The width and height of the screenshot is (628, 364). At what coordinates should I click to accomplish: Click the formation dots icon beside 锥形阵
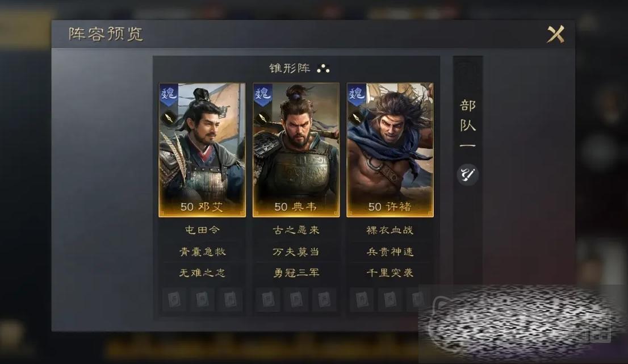point(323,69)
